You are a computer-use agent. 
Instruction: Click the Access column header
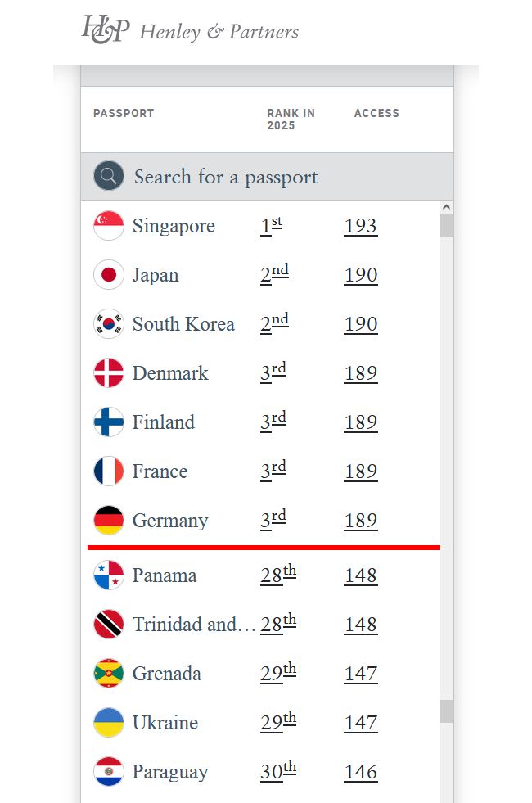pos(376,113)
